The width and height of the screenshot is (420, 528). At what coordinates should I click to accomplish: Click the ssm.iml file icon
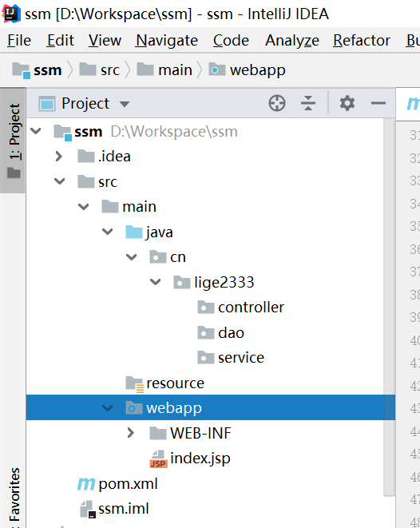(x=88, y=509)
